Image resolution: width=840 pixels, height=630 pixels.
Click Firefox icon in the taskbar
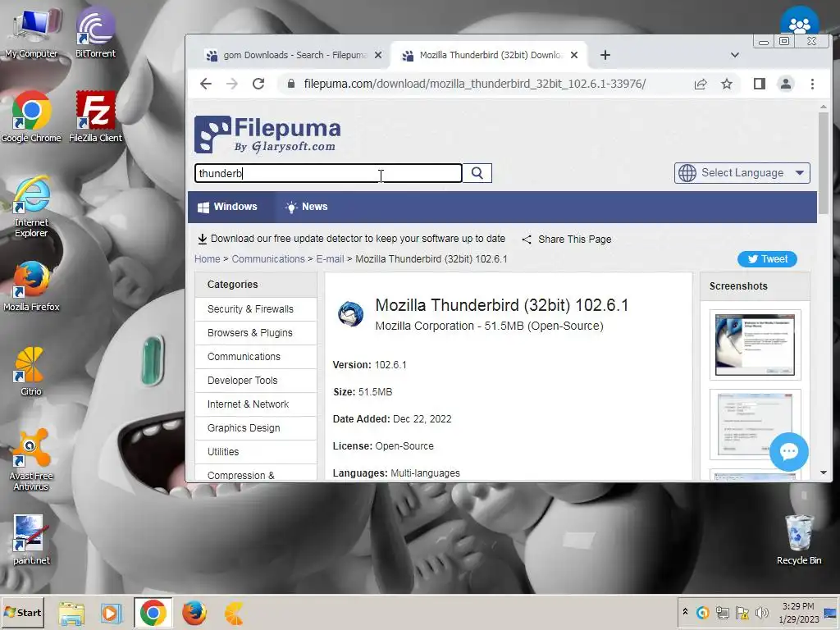pyautogui.click(x=194, y=613)
